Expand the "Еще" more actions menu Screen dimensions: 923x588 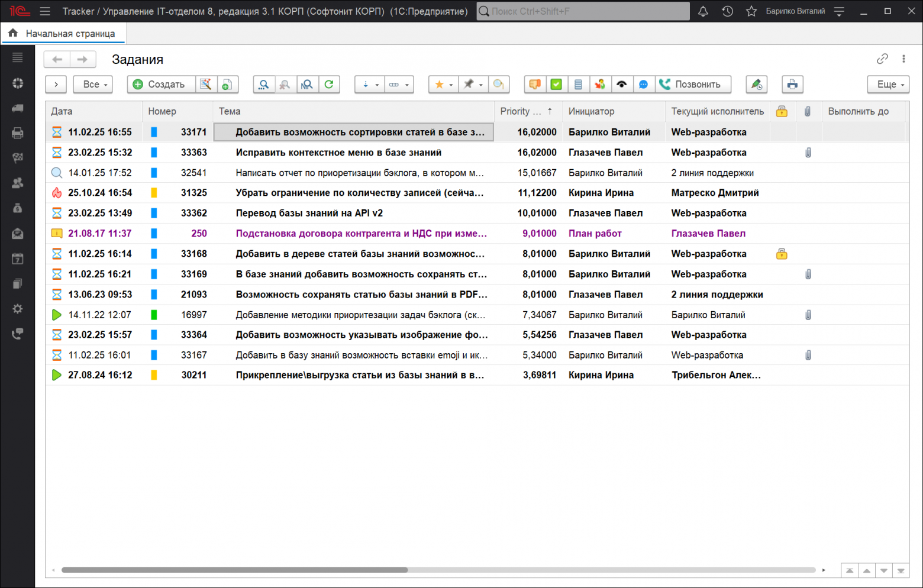888,85
